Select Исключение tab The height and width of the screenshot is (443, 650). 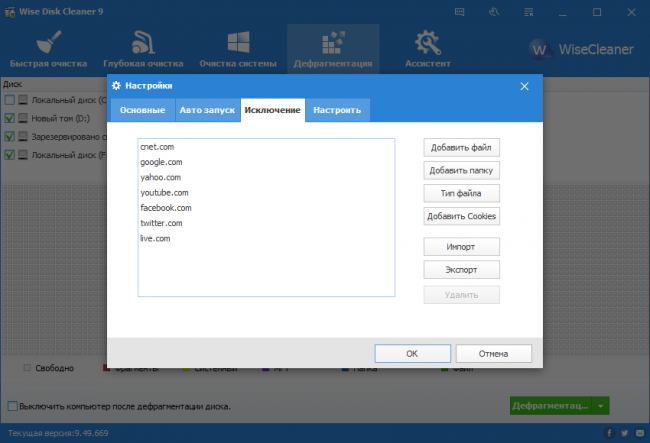272,110
